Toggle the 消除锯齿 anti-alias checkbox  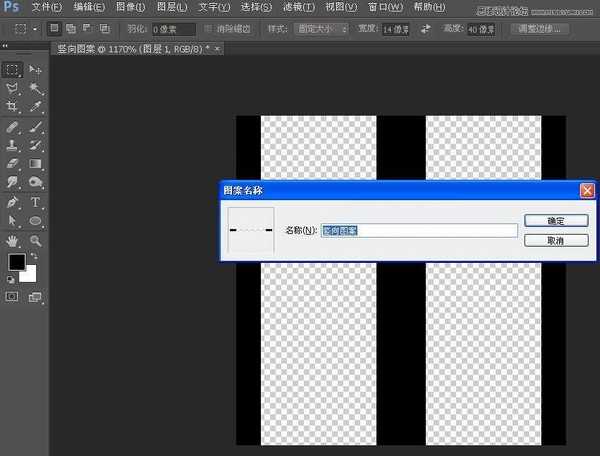[x=209, y=30]
